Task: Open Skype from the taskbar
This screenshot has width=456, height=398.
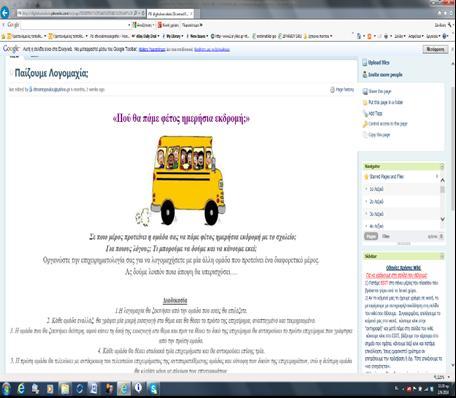Action: point(153,389)
